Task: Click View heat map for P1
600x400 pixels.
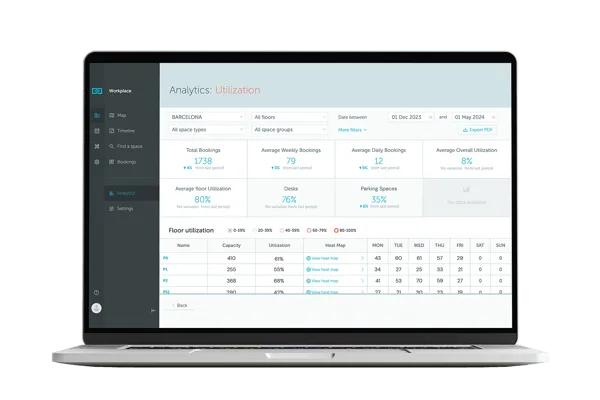Action: pyautogui.click(x=324, y=269)
